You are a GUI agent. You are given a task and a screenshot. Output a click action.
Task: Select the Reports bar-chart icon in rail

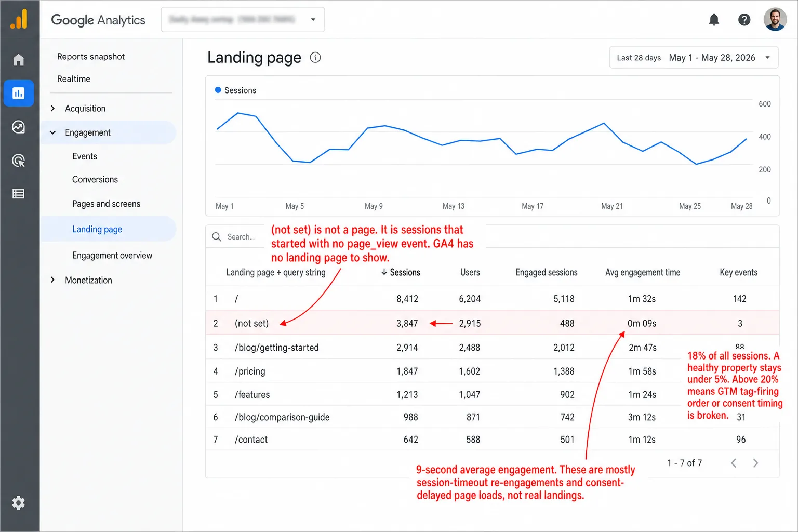pos(19,94)
